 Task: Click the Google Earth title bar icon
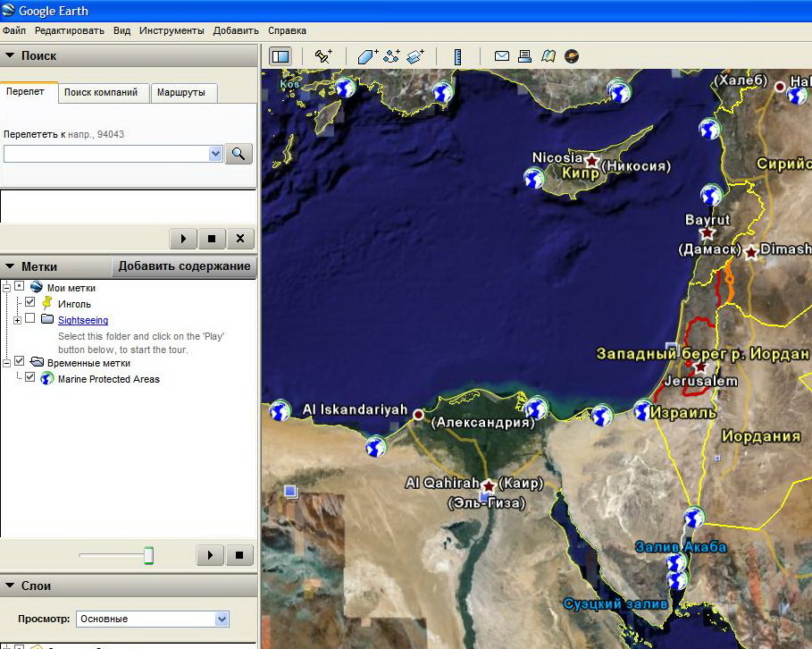click(x=8, y=10)
